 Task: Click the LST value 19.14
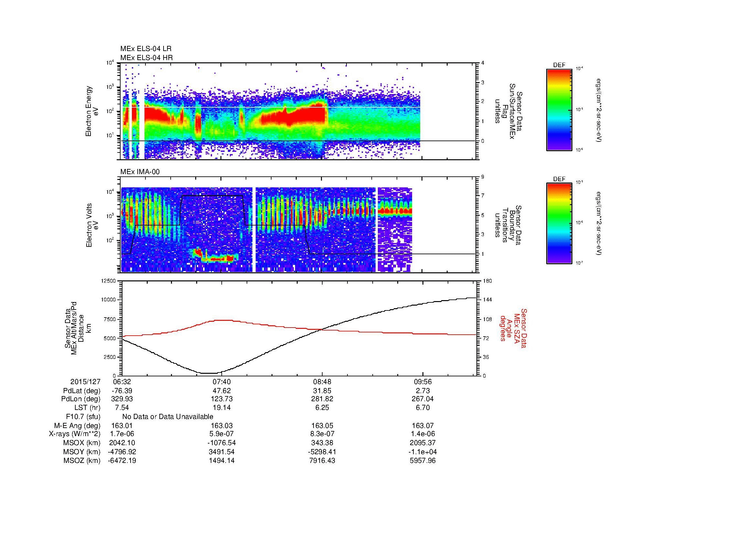tap(222, 408)
